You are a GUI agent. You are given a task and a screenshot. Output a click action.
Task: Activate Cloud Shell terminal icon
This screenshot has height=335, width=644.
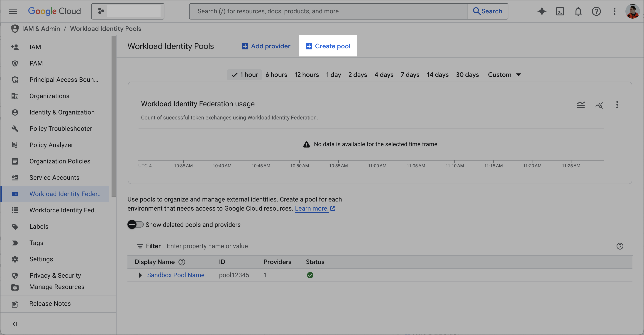pos(560,11)
